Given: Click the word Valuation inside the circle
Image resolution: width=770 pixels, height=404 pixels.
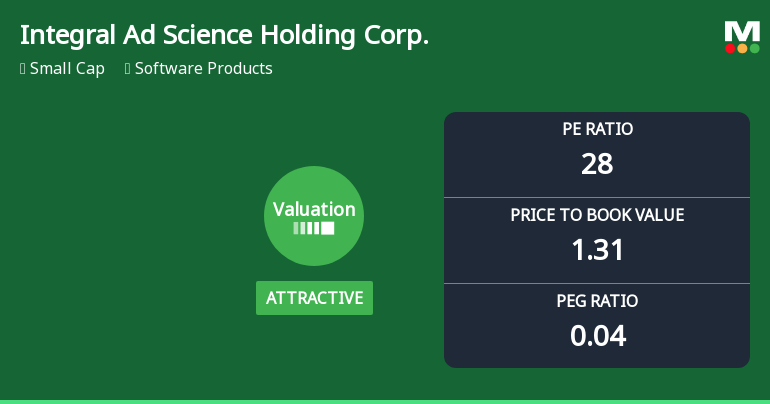Looking at the screenshot, I should point(314,209).
